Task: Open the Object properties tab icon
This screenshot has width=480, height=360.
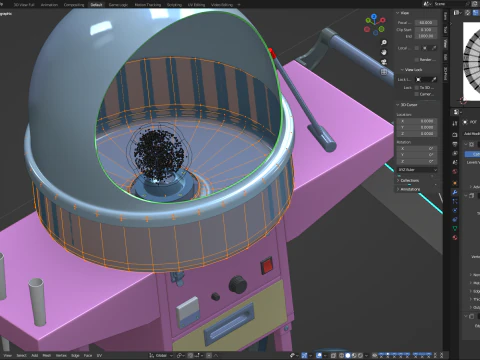Action: [x=455, y=183]
